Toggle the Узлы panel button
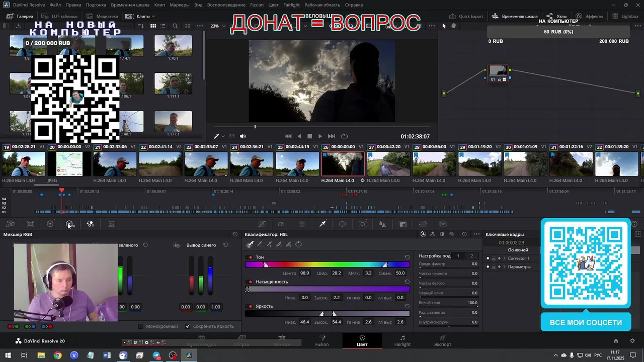This screenshot has height=362, width=644. coord(557,16)
